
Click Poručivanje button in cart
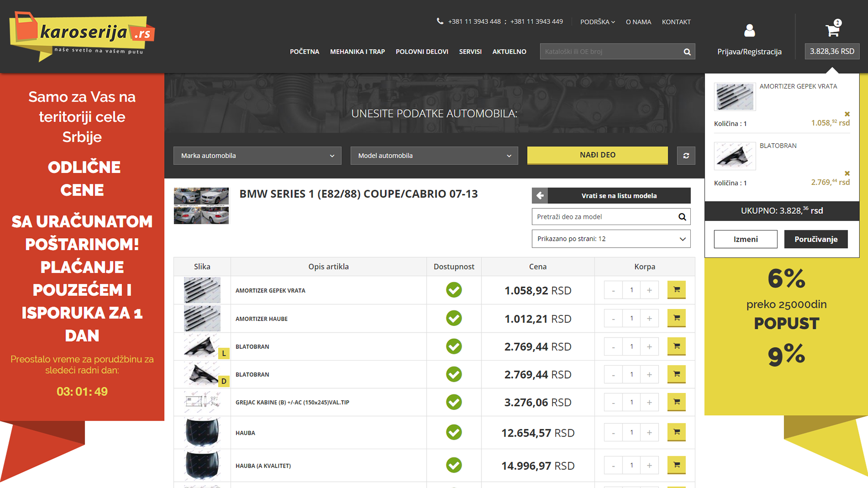[816, 239]
